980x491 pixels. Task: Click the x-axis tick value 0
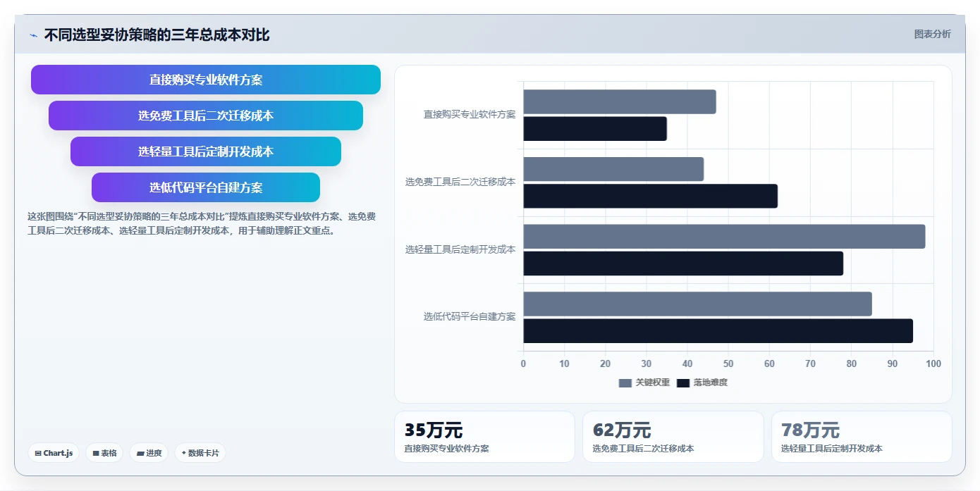pyautogui.click(x=523, y=363)
